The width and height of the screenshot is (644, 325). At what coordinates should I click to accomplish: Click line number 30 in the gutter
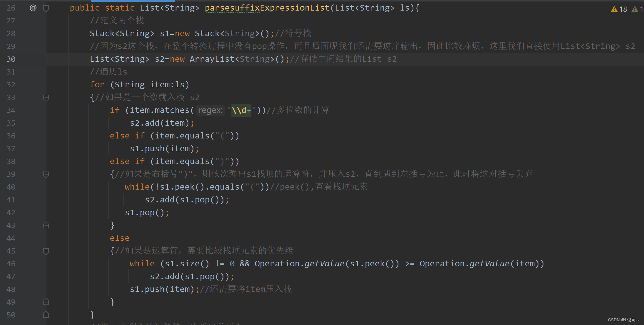tap(11, 59)
